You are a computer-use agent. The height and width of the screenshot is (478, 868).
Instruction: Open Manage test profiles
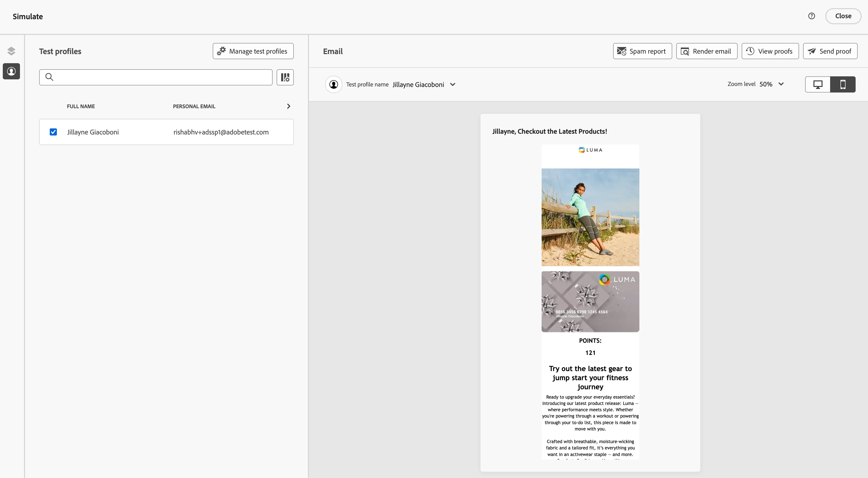pos(253,51)
